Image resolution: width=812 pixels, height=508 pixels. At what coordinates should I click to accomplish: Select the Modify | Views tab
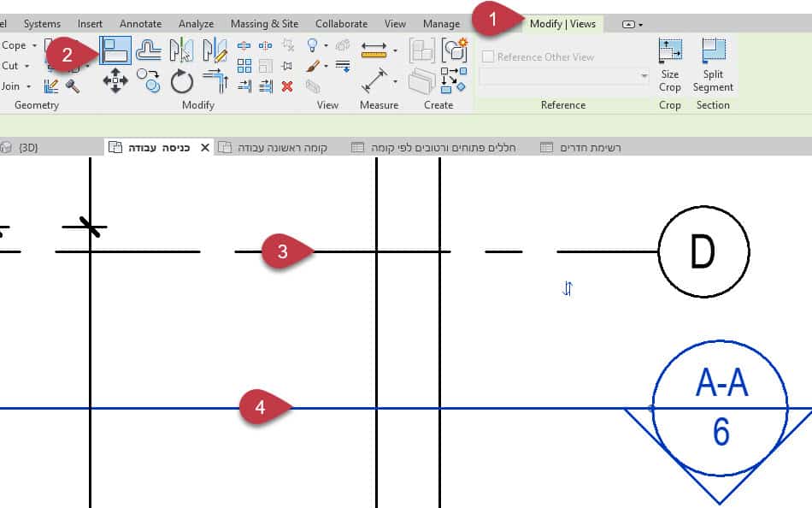click(562, 24)
